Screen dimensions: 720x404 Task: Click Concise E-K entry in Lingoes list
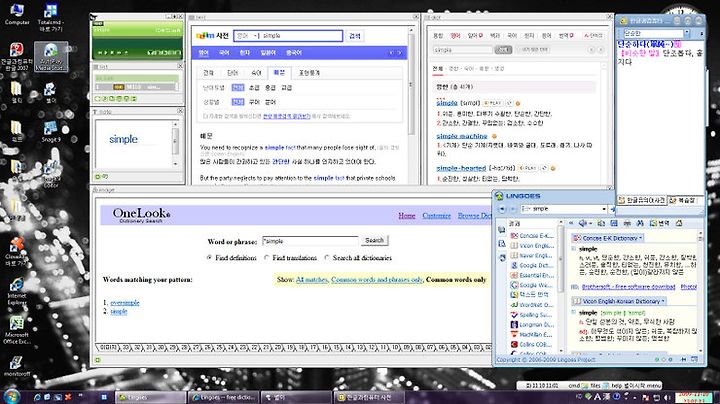532,236
